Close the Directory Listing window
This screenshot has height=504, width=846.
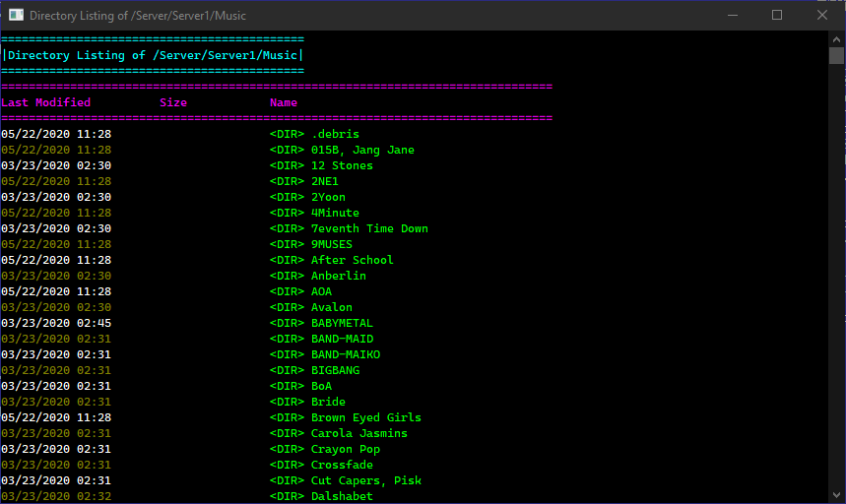point(822,15)
